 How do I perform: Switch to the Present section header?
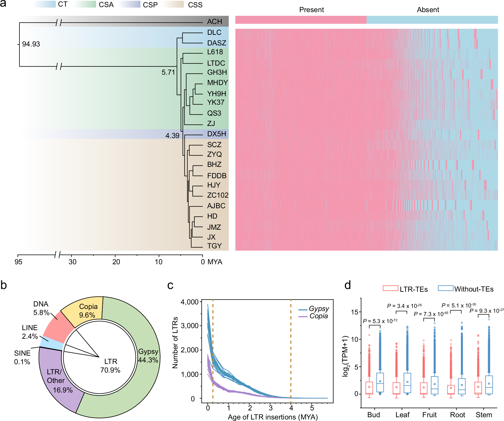311,10
